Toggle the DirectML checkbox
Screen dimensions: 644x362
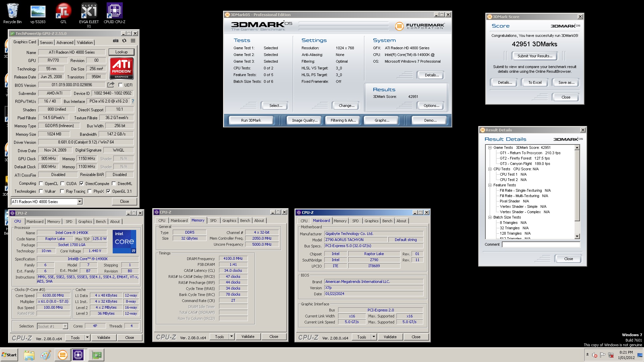(114, 184)
